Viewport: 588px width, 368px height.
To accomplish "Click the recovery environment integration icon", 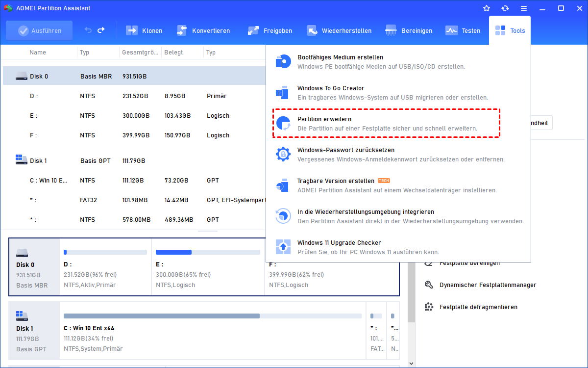I will (283, 216).
